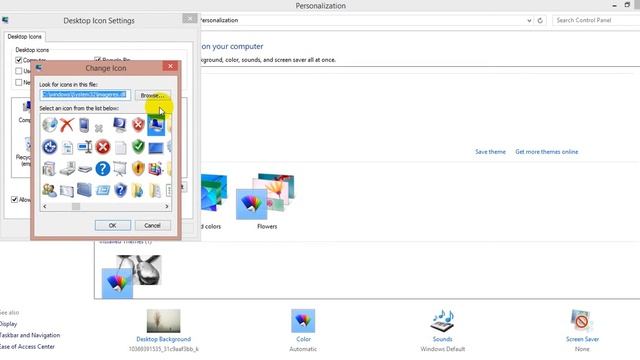
Task: Choose the presentation projector screen icon
Action: (x=120, y=169)
